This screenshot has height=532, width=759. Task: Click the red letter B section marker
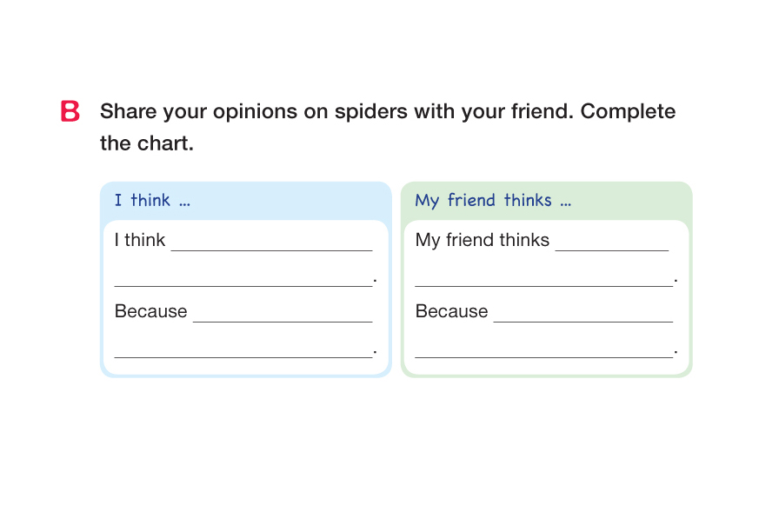[70, 111]
